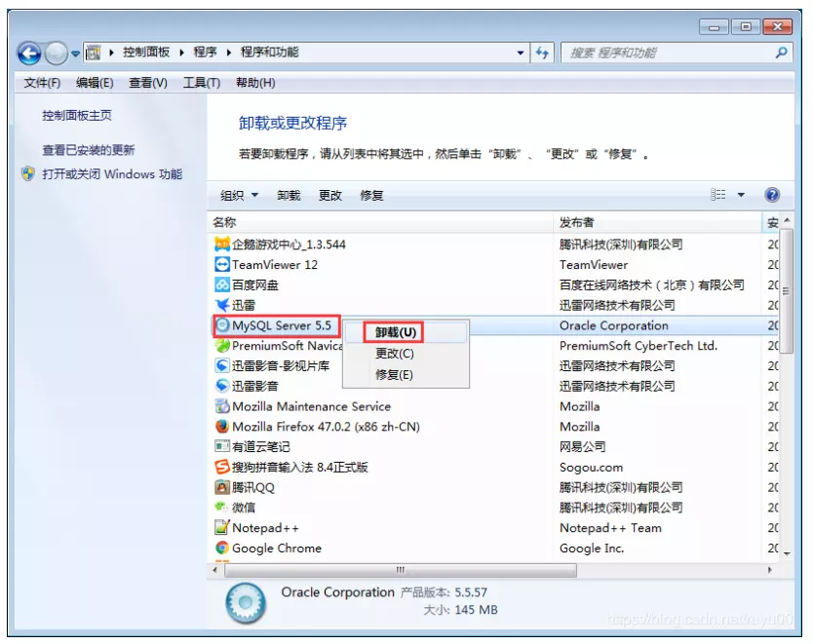
Task: Click the 微信 program icon
Action: coord(222,508)
